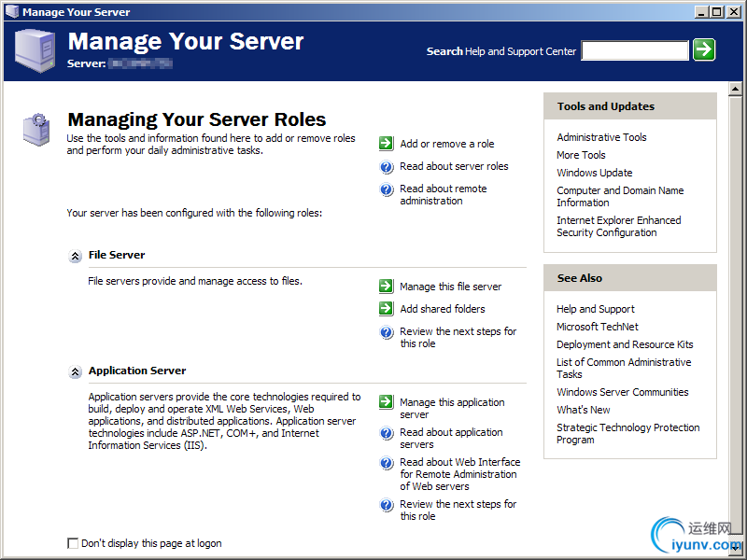Collapse the Application Server section
This screenshot has width=747, height=560.
pyautogui.click(x=75, y=371)
